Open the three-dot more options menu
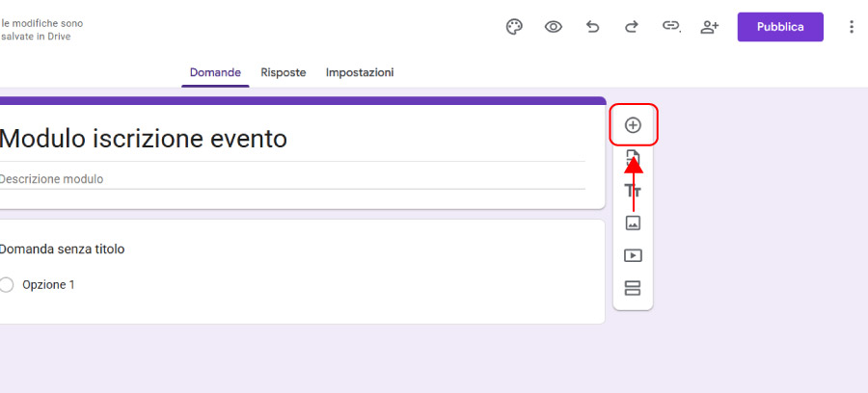This screenshot has height=393, width=868. click(851, 27)
